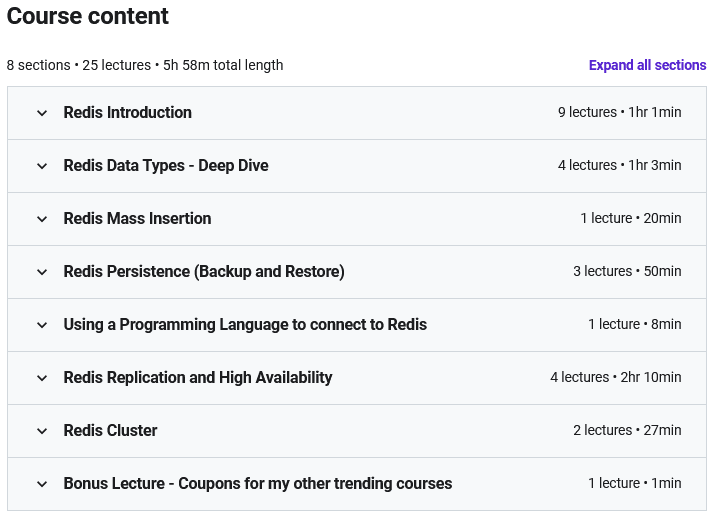Click the chevron beside Bonus Lecture section
The image size is (713, 518).
coord(42,484)
